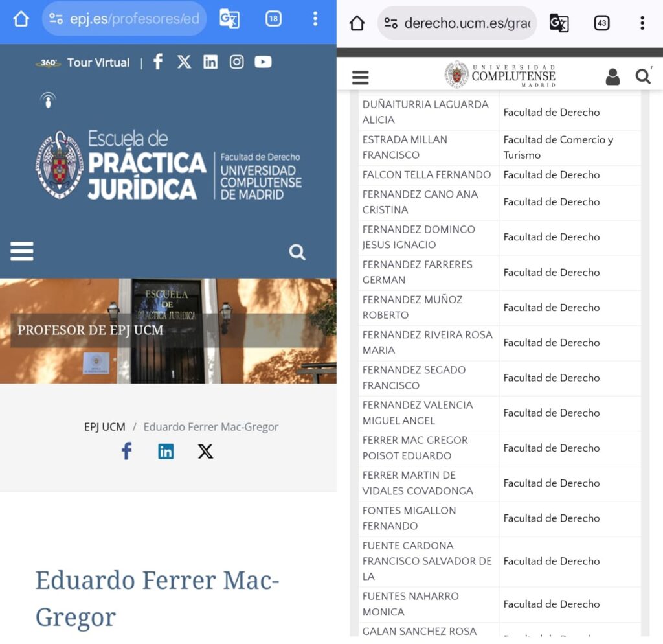Open LinkedIn from the EPJ top bar
The width and height of the screenshot is (663, 644).
[210, 62]
